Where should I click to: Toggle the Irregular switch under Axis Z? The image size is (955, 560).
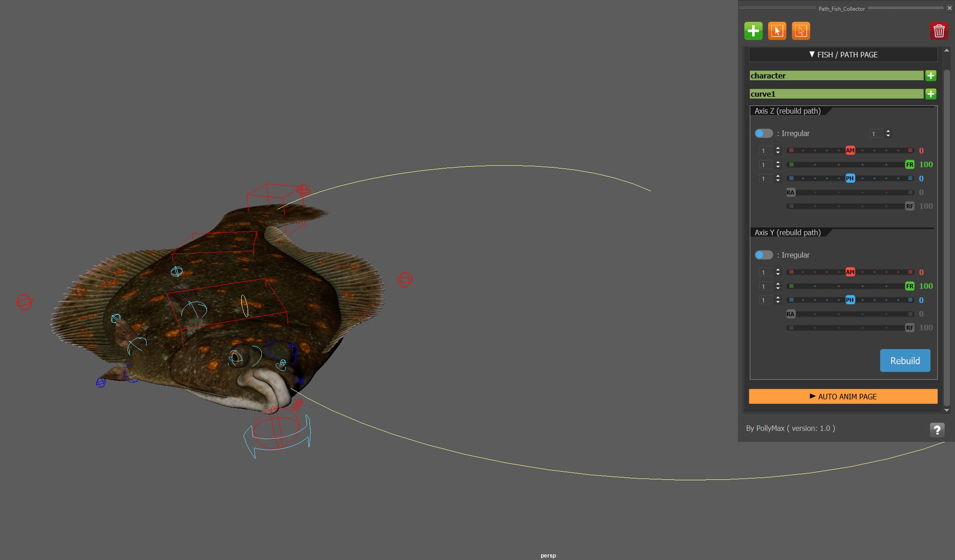tap(764, 133)
